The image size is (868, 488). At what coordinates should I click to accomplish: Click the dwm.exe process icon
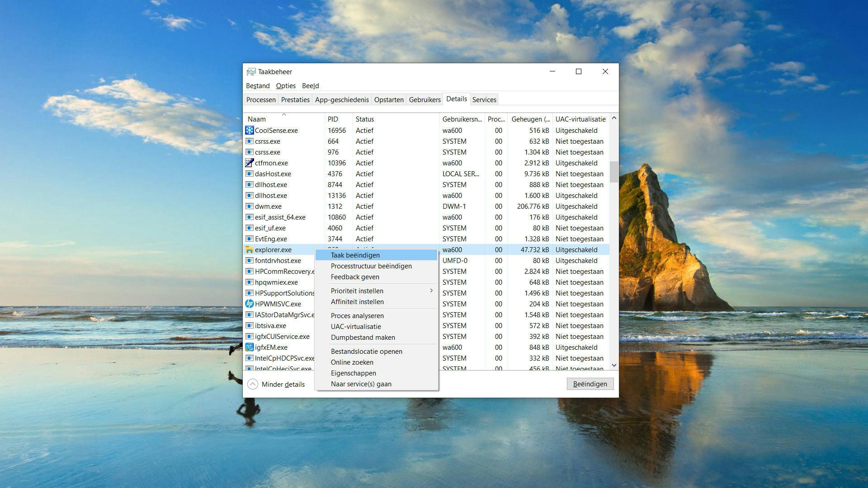[x=249, y=206]
